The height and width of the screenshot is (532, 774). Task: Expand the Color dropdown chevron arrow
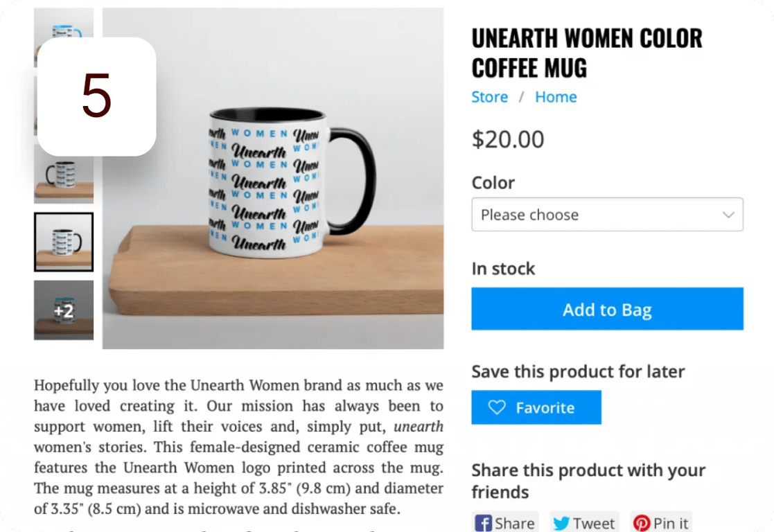[x=728, y=215]
